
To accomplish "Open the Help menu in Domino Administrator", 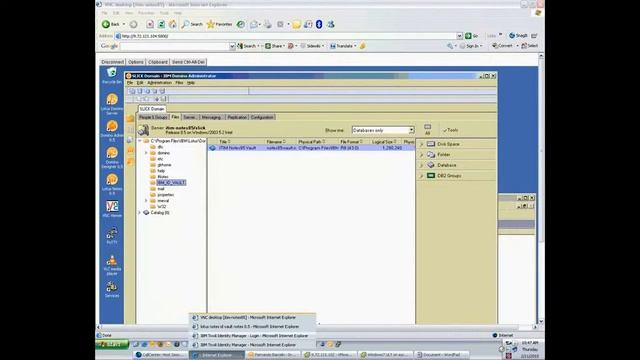I will pos(191,83).
